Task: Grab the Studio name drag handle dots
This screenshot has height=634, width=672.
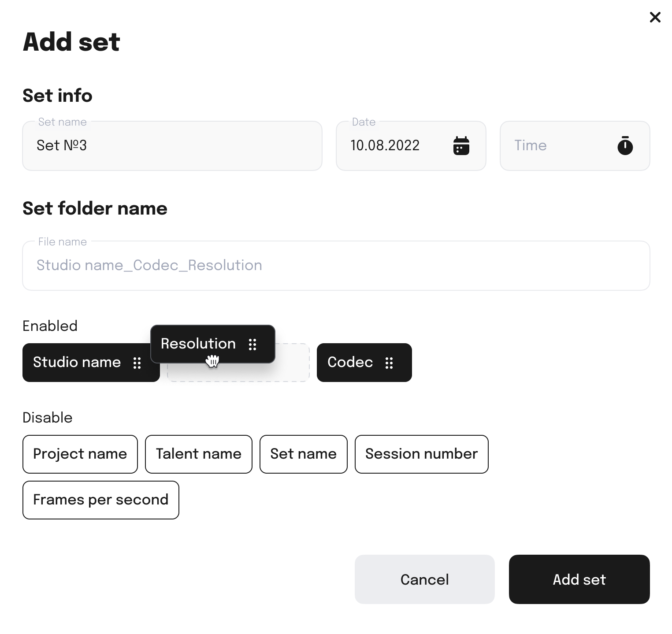Action: [137, 363]
